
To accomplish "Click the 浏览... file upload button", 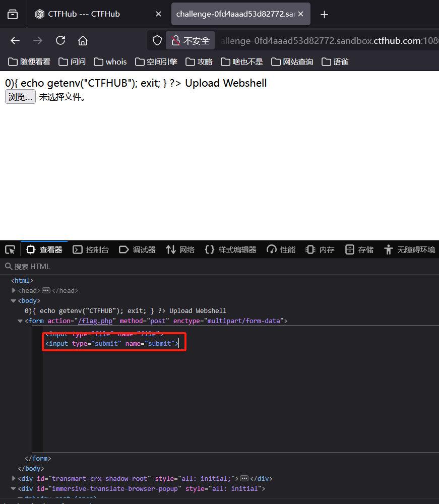I will pyautogui.click(x=20, y=96).
